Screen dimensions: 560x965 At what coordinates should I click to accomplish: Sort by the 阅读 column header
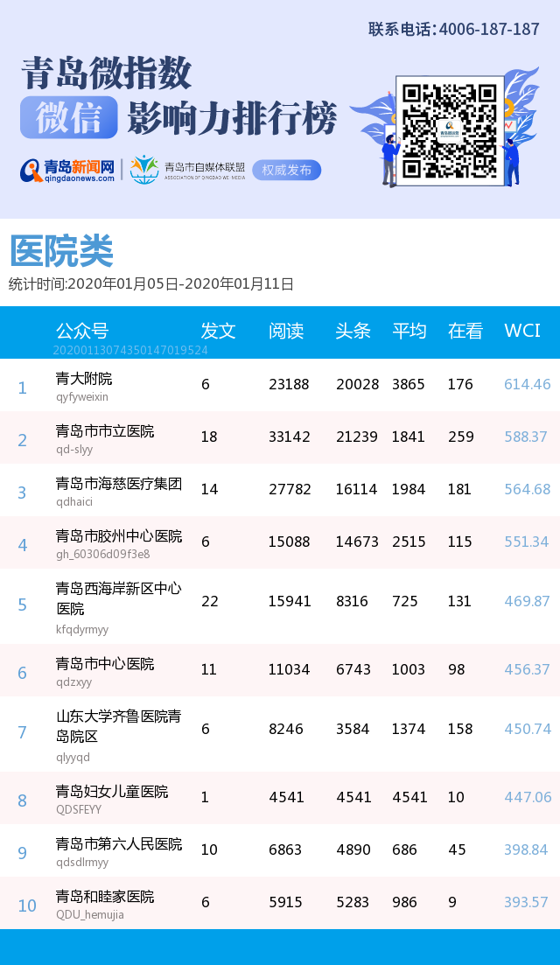(286, 331)
